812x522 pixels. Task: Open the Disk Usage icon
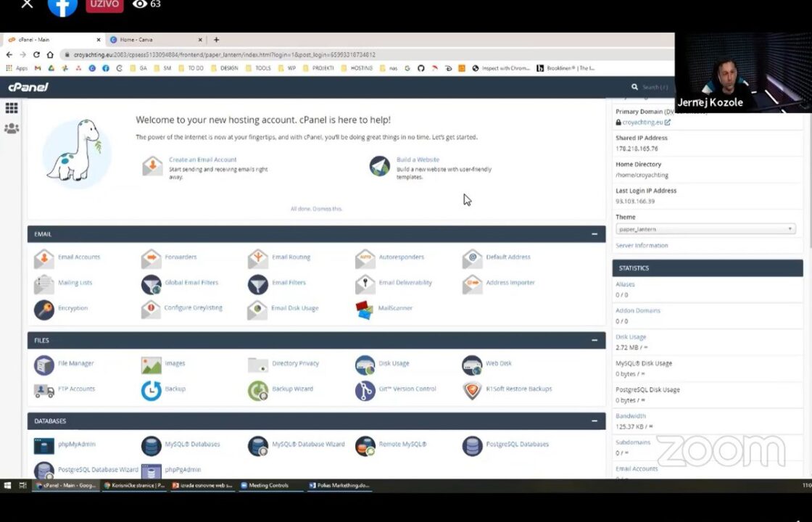pos(365,365)
